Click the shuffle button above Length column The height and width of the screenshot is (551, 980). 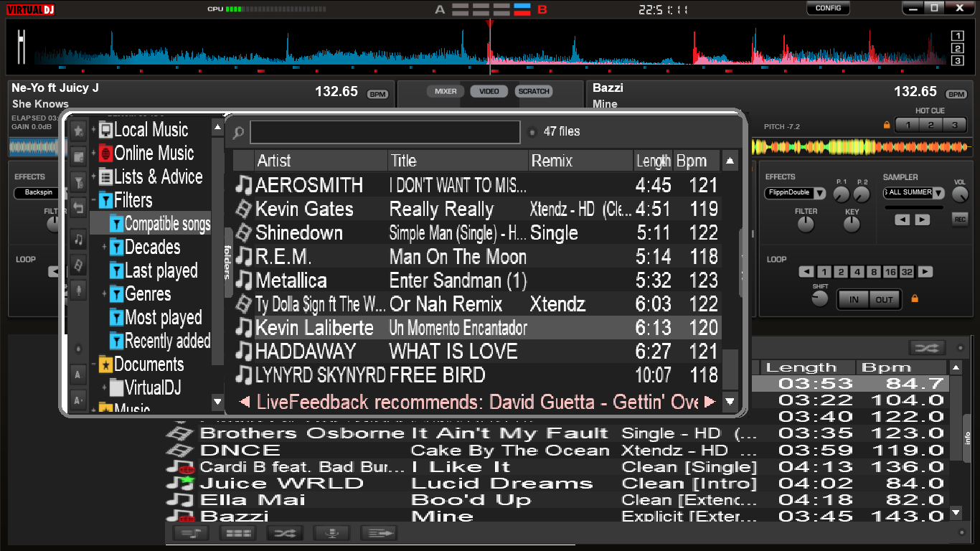927,348
